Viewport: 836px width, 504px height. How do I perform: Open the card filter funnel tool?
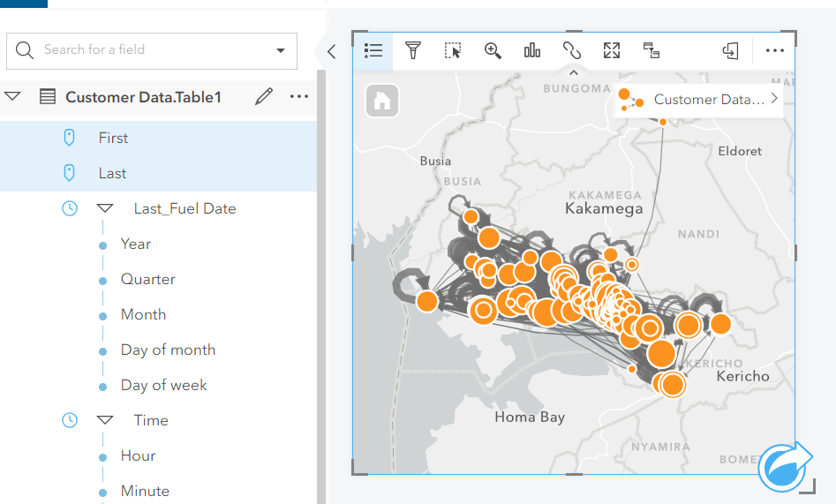tap(412, 51)
